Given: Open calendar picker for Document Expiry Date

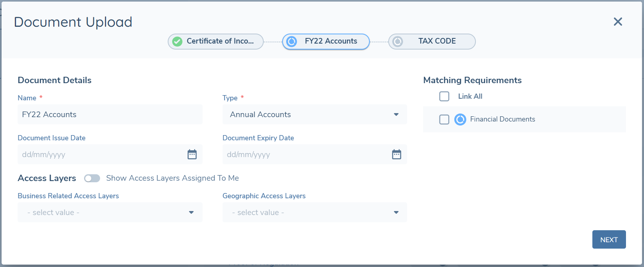Looking at the screenshot, I should coord(397,154).
